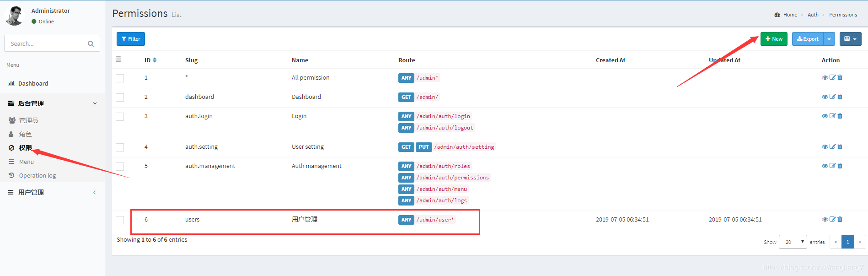The width and height of the screenshot is (868, 276).
Task: Click the /admin/user* route label
Action: [x=435, y=220]
